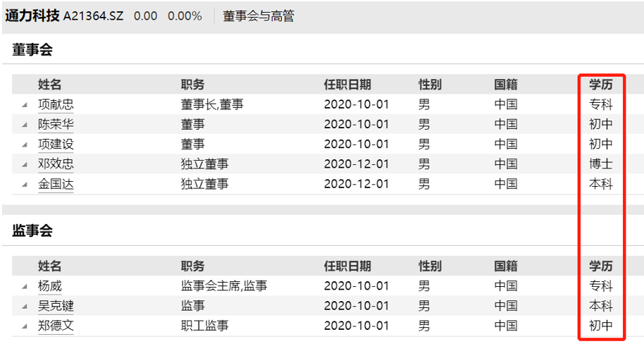Open the 项献忠 name link
Image resolution: width=644 pixels, height=344 pixels.
(56, 104)
